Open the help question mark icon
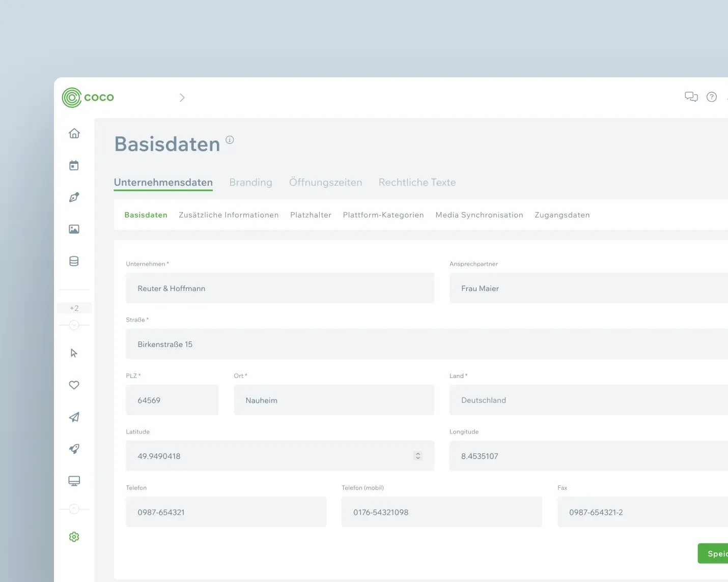Viewport: 728px width, 582px height. pos(712,97)
